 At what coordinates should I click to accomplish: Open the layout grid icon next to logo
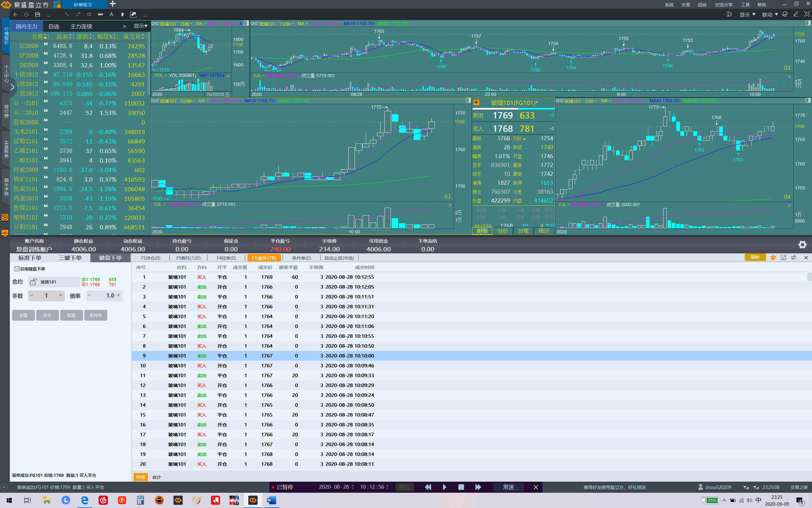tap(57, 4)
